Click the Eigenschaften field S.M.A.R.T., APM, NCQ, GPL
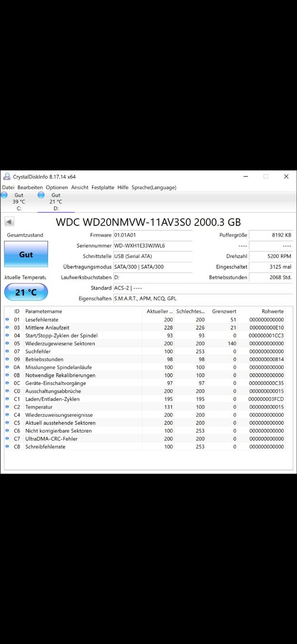This screenshot has width=297, height=644. [x=203, y=299]
